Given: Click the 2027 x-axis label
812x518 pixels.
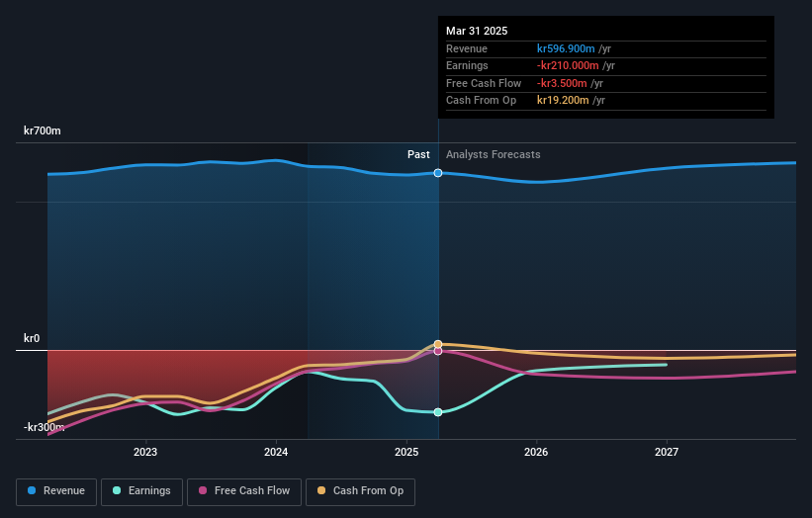Looking at the screenshot, I should [x=667, y=453].
